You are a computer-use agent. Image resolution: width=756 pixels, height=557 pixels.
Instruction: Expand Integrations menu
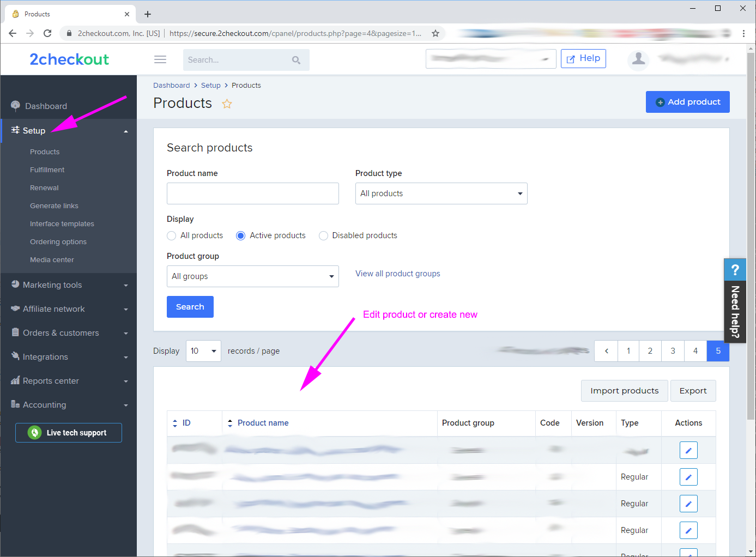pyautogui.click(x=126, y=358)
